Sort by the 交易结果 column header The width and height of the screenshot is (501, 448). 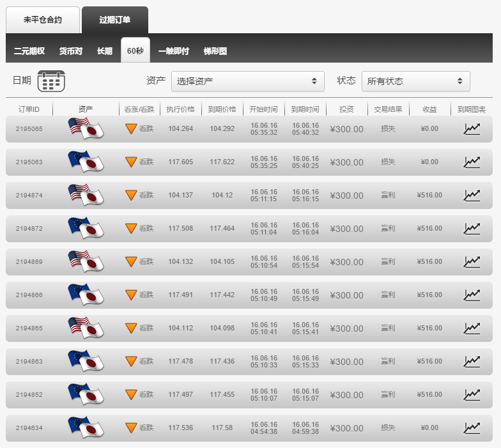(x=389, y=109)
